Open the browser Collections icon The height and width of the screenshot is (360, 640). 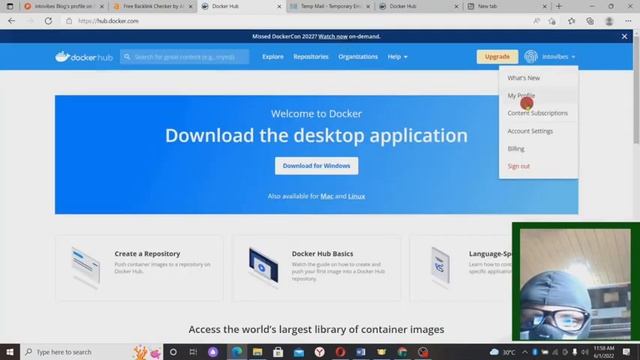pos(590,21)
